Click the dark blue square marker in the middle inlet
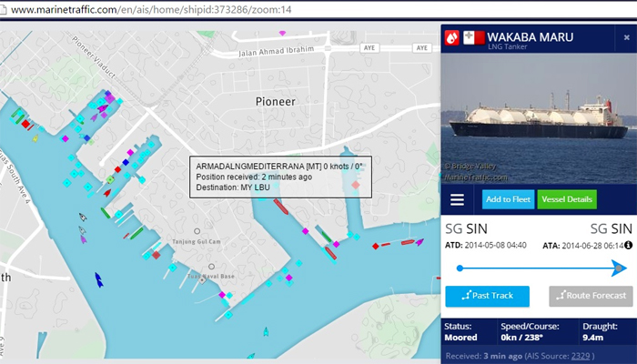The height and width of the screenshot is (364, 637). click(x=126, y=163)
